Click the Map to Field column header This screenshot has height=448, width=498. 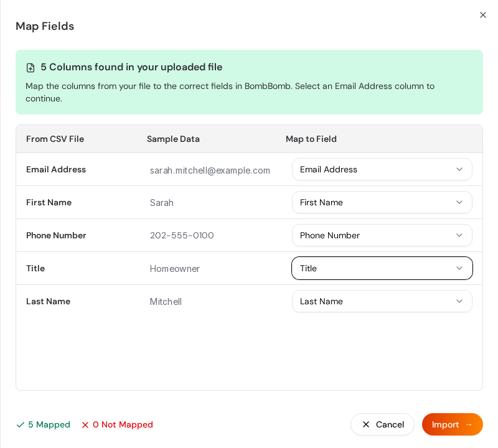click(311, 139)
